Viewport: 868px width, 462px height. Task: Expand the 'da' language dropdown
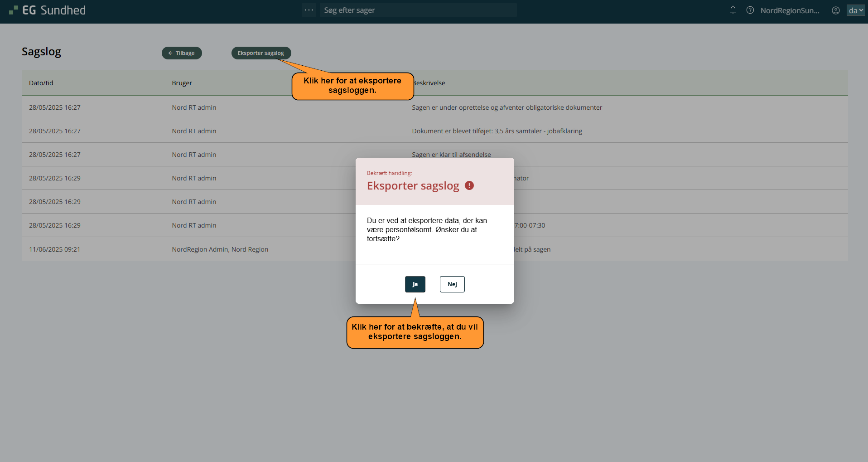tap(855, 10)
